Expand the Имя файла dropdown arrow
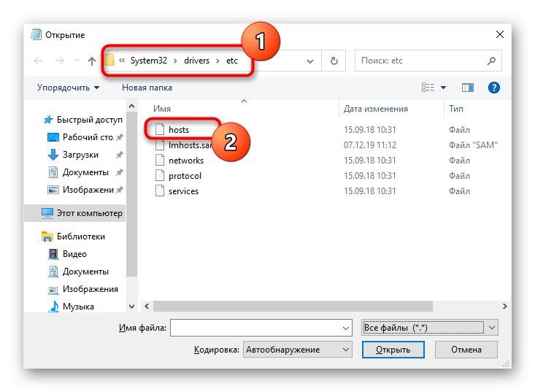Screen dimensions: 535x392 (x=346, y=328)
